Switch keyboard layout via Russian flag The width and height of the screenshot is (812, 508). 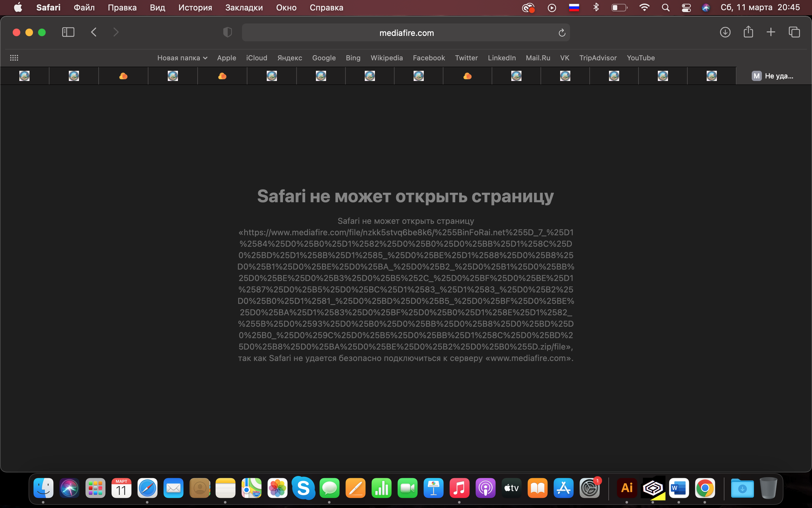tap(574, 7)
